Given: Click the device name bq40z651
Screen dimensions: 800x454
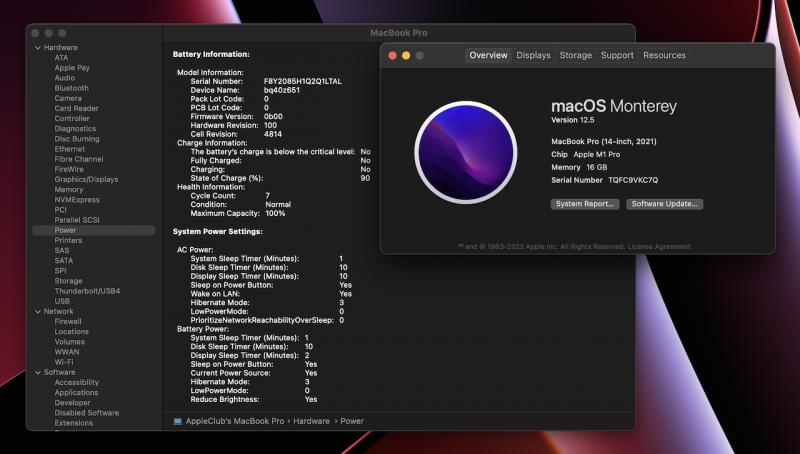Looking at the screenshot, I should (x=282, y=90).
